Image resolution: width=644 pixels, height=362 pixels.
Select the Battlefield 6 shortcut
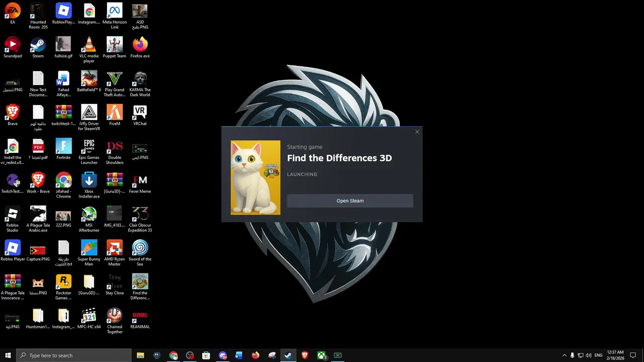(x=89, y=81)
